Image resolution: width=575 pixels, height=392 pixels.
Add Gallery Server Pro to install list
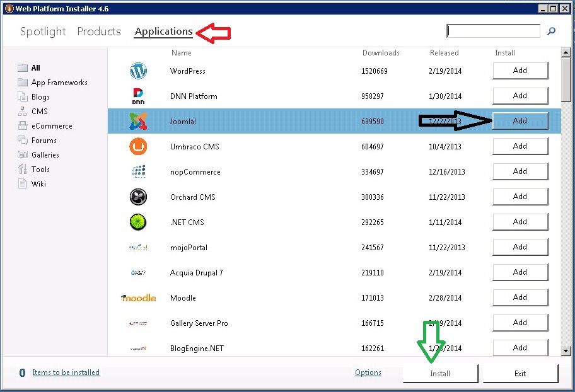(520, 323)
